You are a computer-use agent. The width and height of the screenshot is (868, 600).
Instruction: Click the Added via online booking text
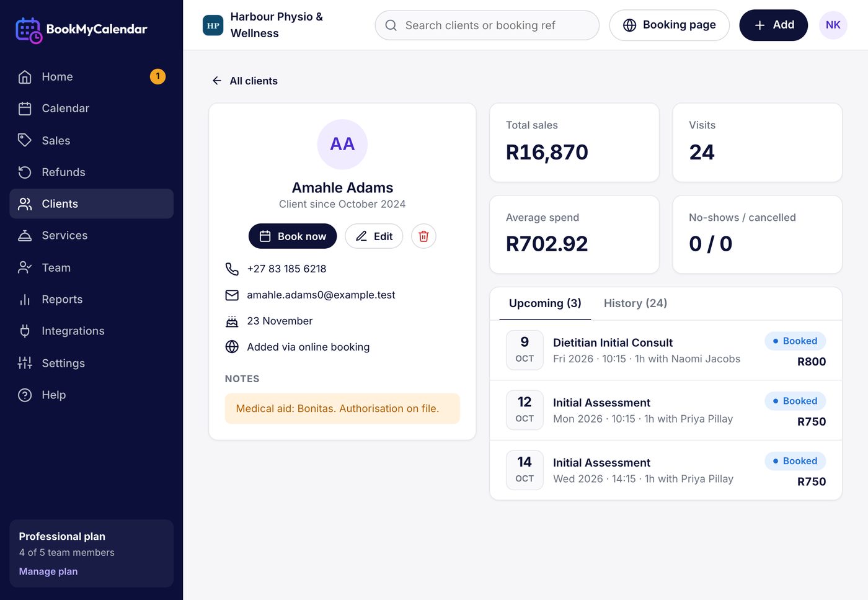point(308,347)
